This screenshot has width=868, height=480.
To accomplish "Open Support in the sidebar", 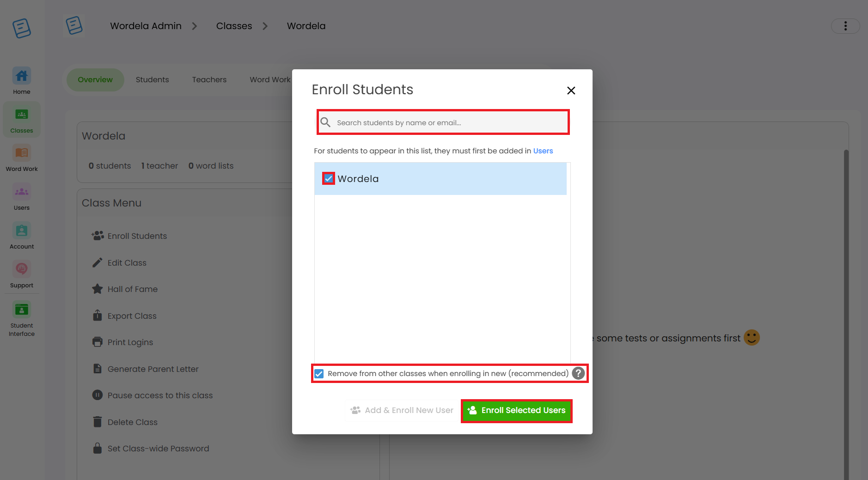I will click(22, 275).
